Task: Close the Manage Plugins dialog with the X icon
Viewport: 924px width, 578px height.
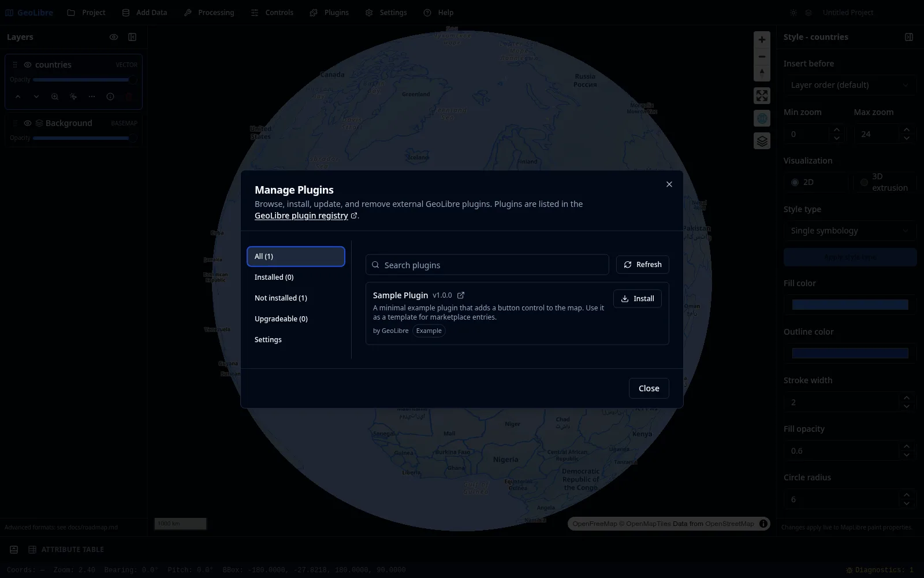Action: pyautogui.click(x=669, y=184)
